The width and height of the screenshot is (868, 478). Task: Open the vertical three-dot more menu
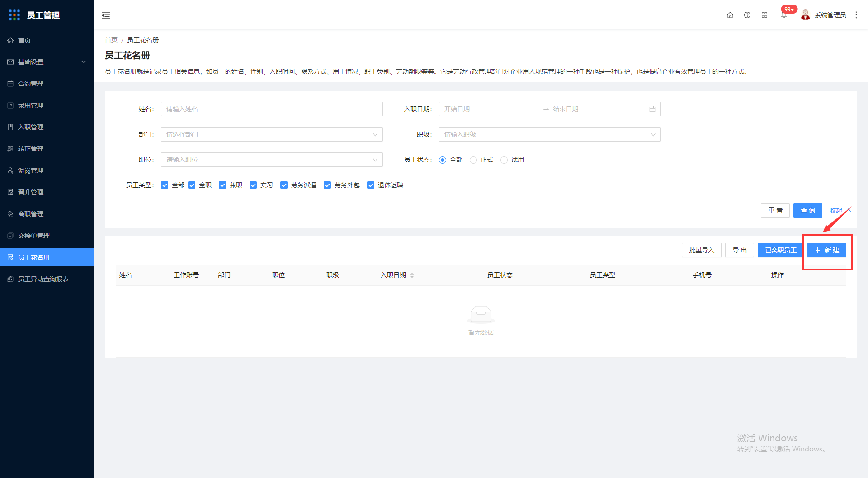(856, 15)
